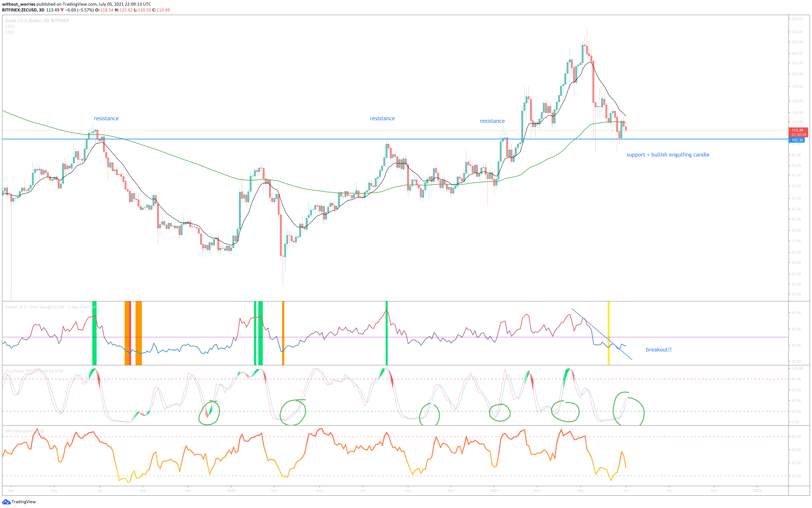
Task: Click the 140.00 price axis value
Action: [797, 113]
